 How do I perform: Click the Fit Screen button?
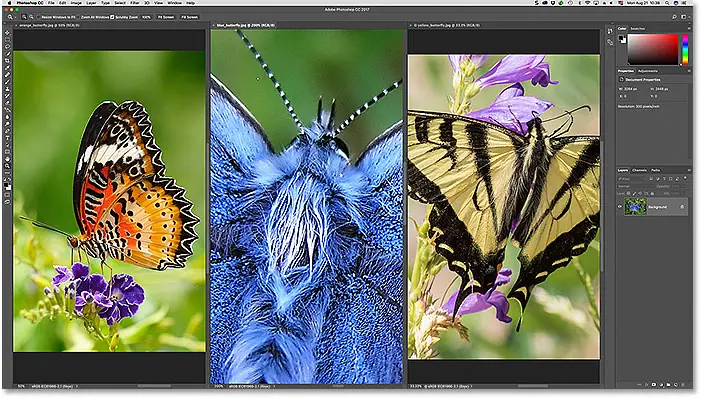pyautogui.click(x=166, y=17)
